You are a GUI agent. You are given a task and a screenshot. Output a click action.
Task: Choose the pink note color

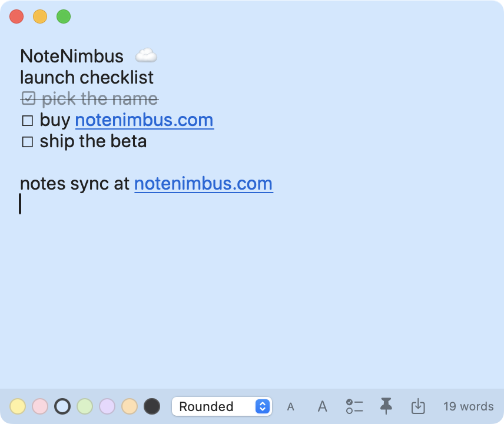[40, 406]
